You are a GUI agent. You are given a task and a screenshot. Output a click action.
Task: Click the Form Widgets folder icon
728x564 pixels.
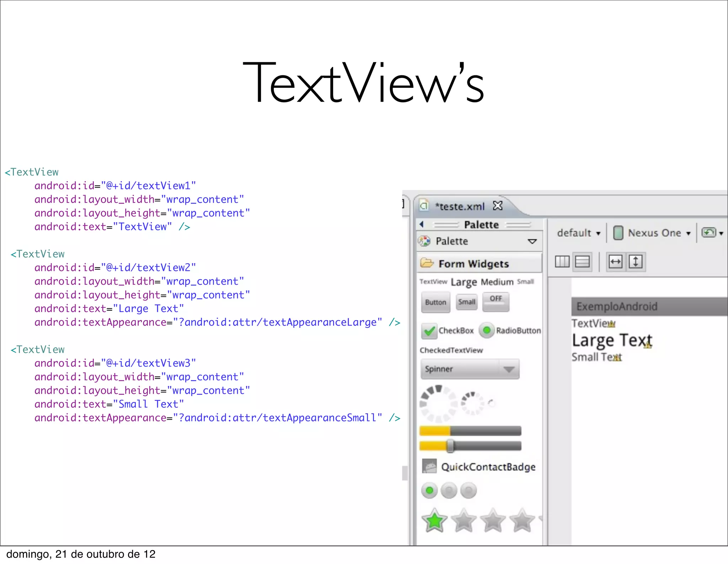(427, 263)
